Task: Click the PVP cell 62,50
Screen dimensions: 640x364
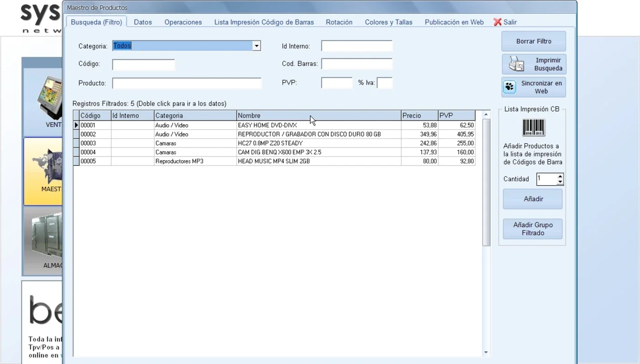Action: coord(456,125)
